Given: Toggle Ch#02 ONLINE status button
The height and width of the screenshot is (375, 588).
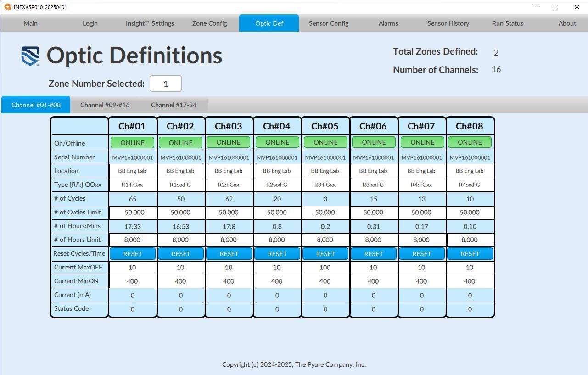Looking at the screenshot, I should tap(180, 142).
